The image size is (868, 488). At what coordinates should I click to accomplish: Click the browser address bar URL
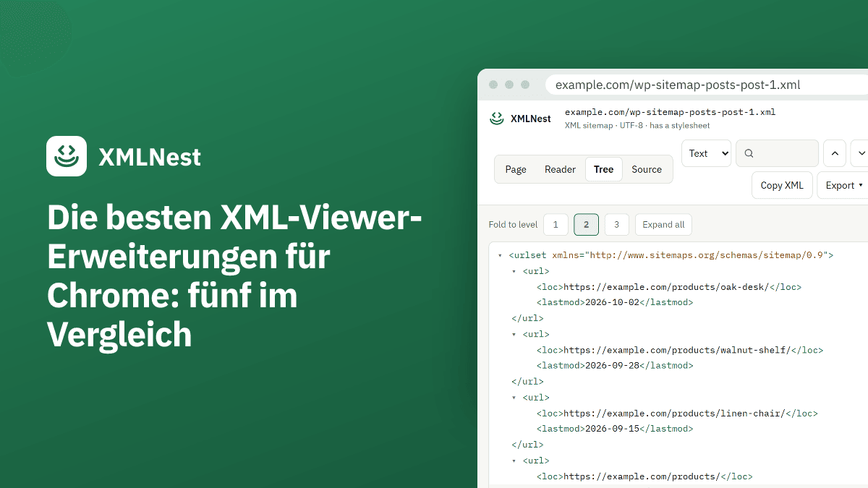tap(678, 85)
